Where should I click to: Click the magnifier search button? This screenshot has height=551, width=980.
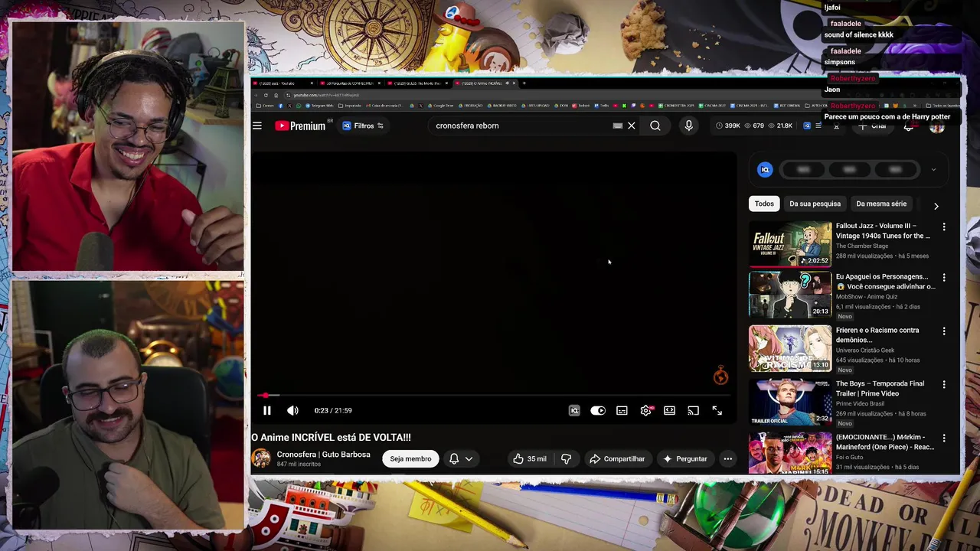(x=655, y=126)
